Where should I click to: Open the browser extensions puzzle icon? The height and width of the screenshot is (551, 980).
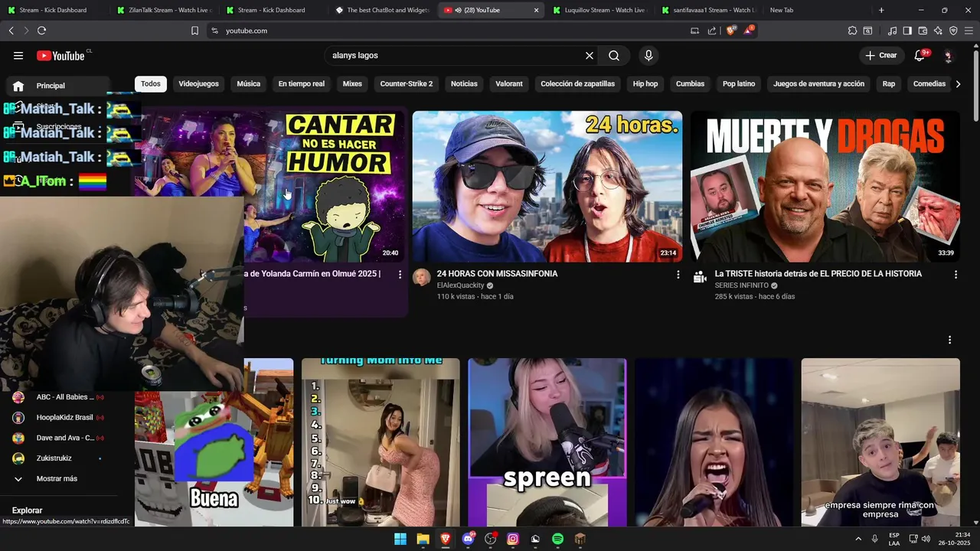click(852, 31)
